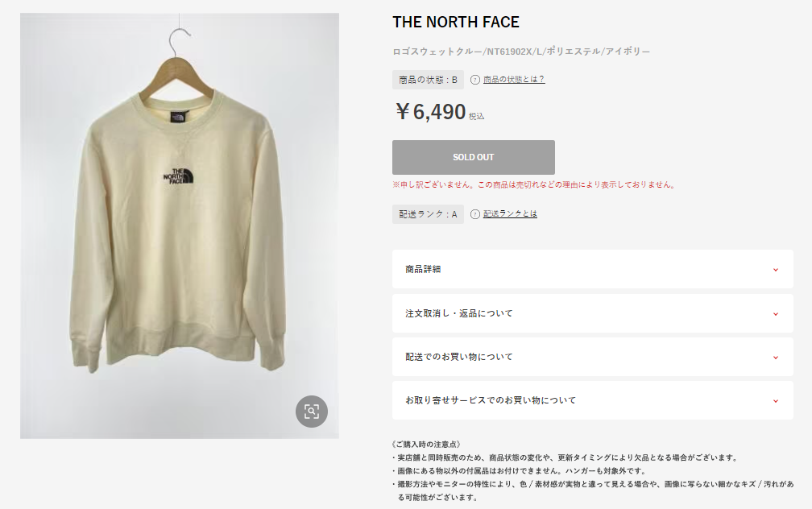Image resolution: width=812 pixels, height=509 pixels.
Task: Click question mark icon beside 商品の状態とは
Action: click(475, 80)
